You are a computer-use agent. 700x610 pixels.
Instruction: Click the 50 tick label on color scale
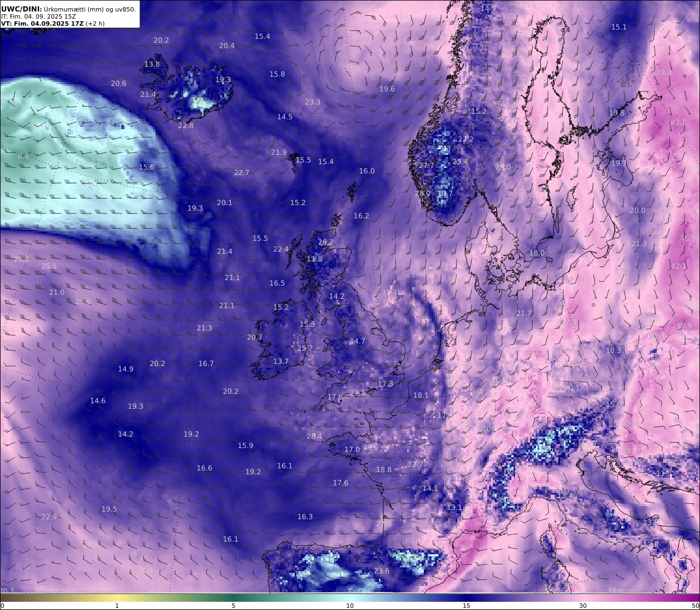pyautogui.click(x=695, y=606)
